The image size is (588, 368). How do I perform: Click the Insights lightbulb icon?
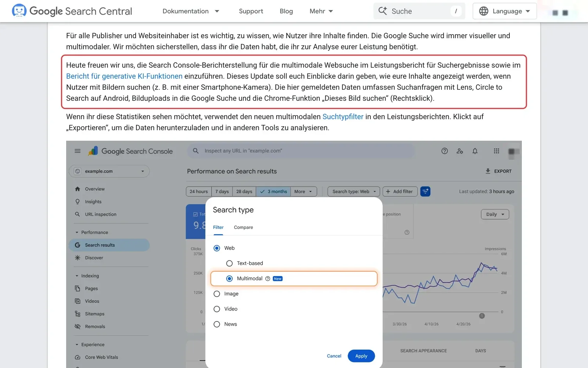pyautogui.click(x=78, y=202)
